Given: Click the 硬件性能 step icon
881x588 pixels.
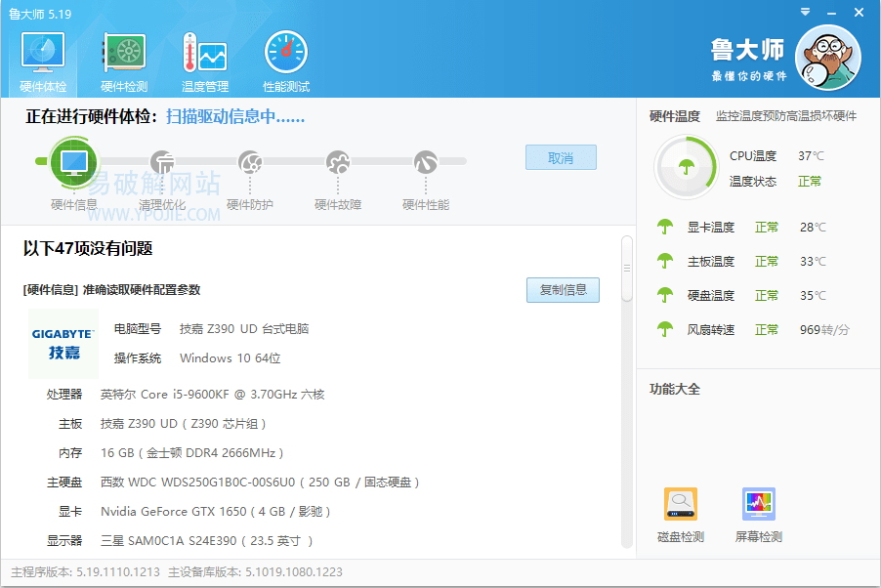Looking at the screenshot, I should [425, 162].
